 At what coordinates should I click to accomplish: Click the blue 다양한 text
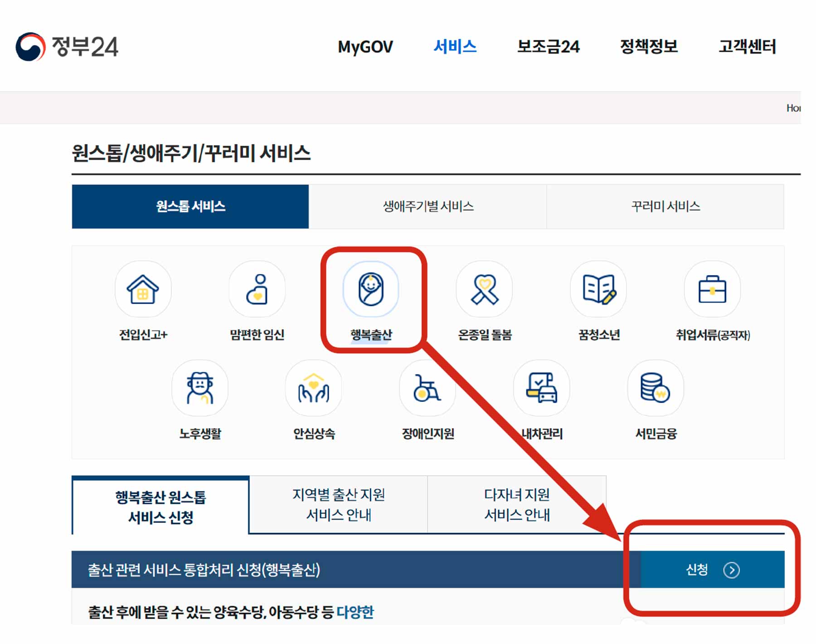(355, 612)
